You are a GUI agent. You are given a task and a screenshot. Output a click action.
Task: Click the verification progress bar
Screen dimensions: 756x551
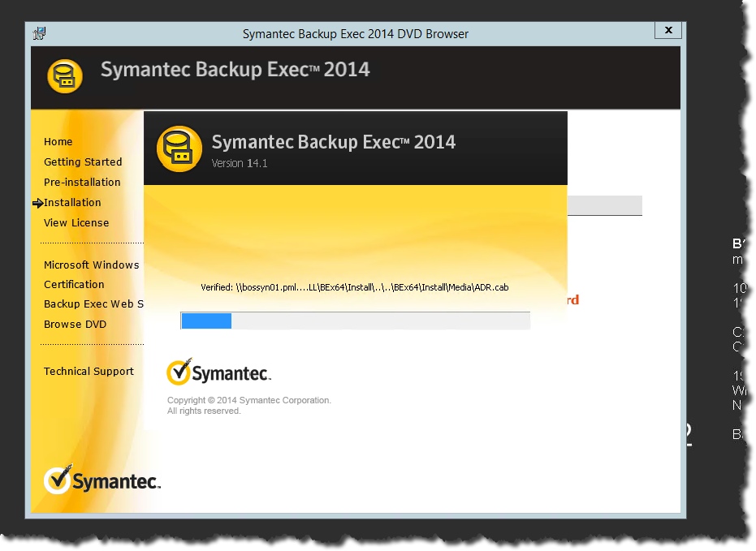[356, 321]
